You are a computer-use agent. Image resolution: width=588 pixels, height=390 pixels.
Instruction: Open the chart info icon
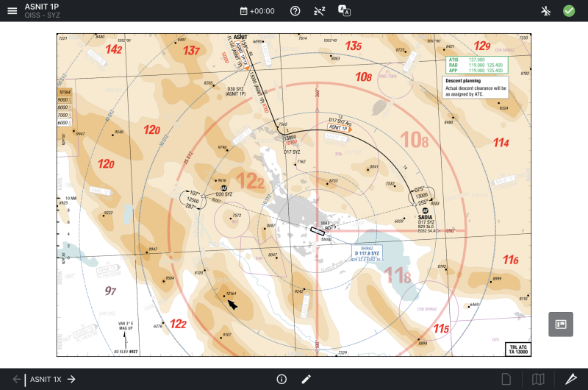pyautogui.click(x=282, y=379)
